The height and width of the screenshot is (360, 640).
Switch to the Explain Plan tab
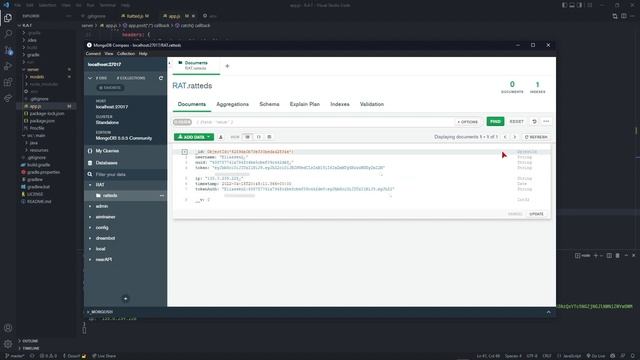304,104
